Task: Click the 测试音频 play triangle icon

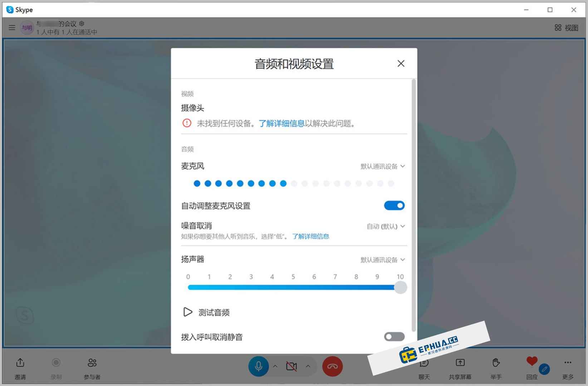Action: (188, 312)
